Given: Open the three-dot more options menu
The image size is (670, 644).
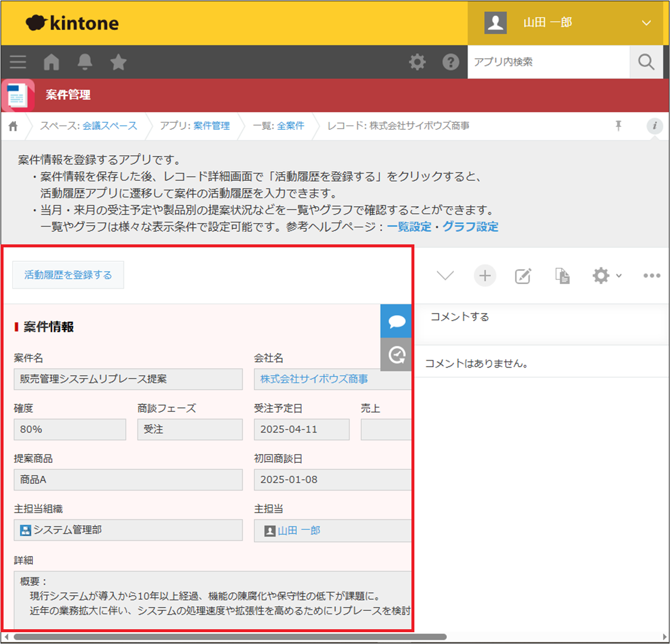Looking at the screenshot, I should (651, 276).
